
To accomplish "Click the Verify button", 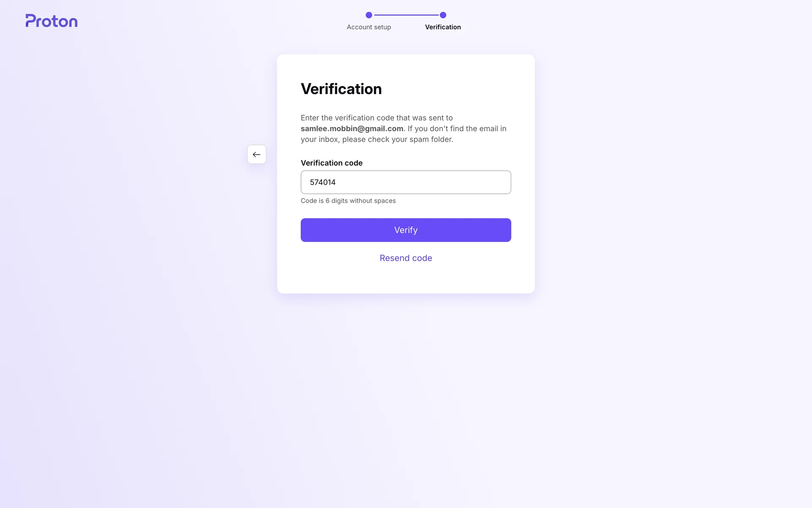I will (x=406, y=230).
